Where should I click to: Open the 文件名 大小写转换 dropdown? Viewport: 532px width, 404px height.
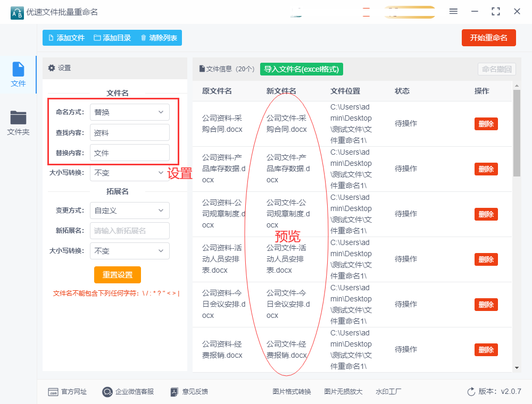pos(130,173)
